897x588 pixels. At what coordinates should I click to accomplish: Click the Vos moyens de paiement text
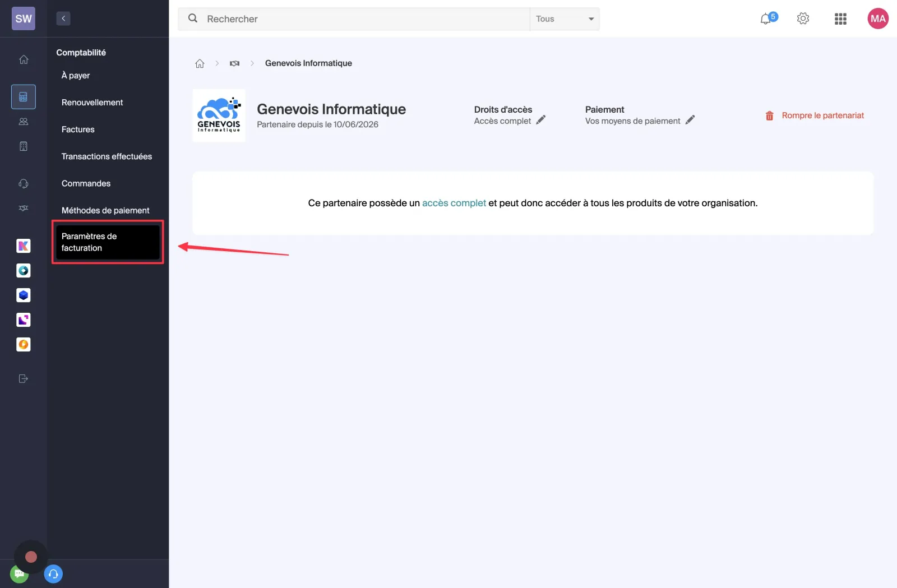pyautogui.click(x=632, y=121)
